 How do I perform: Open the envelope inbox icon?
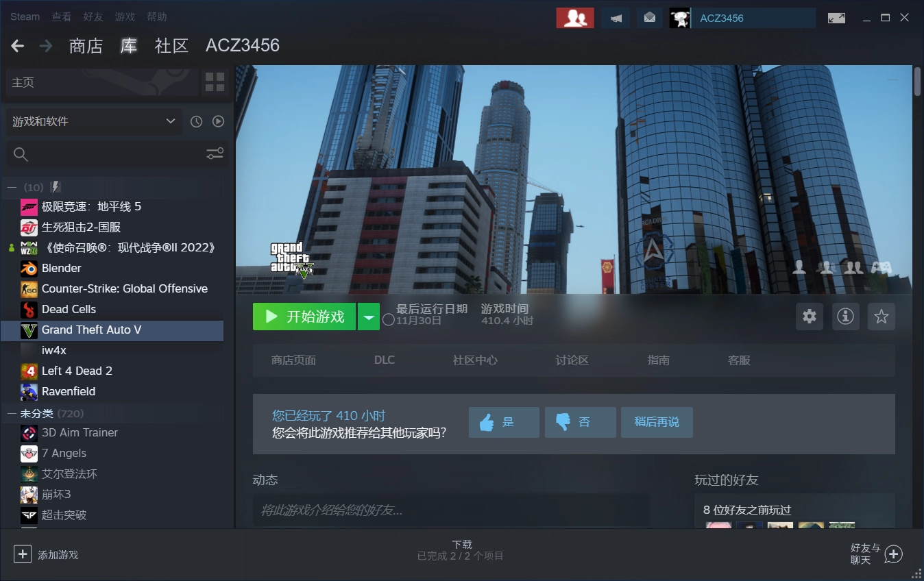[x=649, y=18]
